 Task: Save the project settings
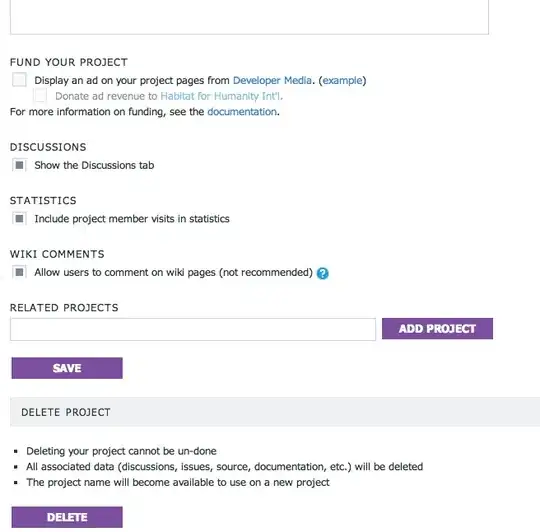coord(67,368)
